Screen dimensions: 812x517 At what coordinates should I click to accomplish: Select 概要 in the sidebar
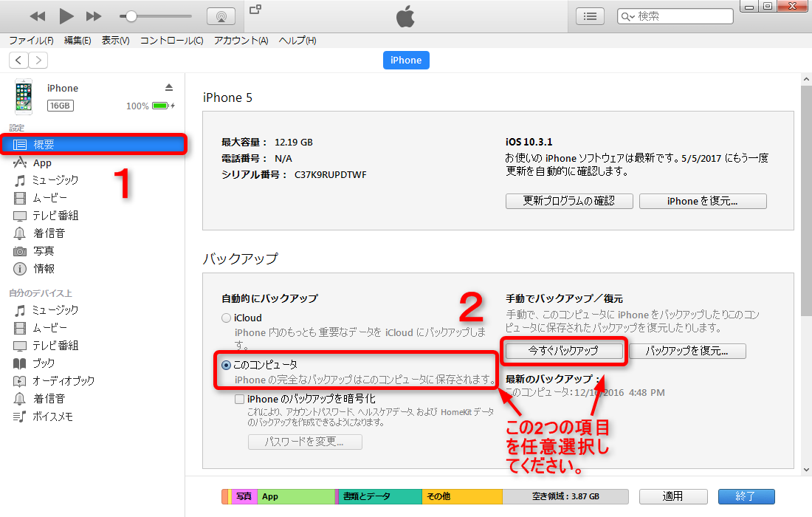[x=93, y=145]
